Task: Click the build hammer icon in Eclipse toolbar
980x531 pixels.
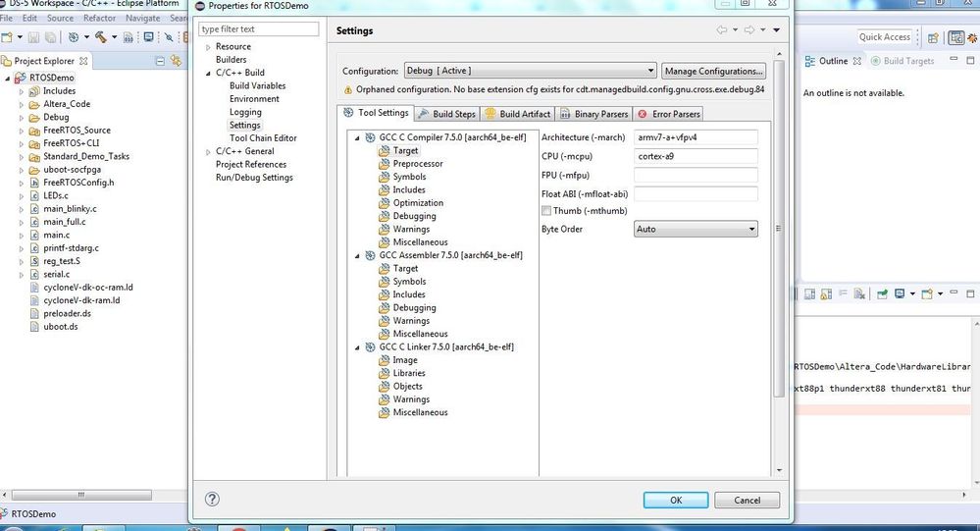Action: click(101, 37)
